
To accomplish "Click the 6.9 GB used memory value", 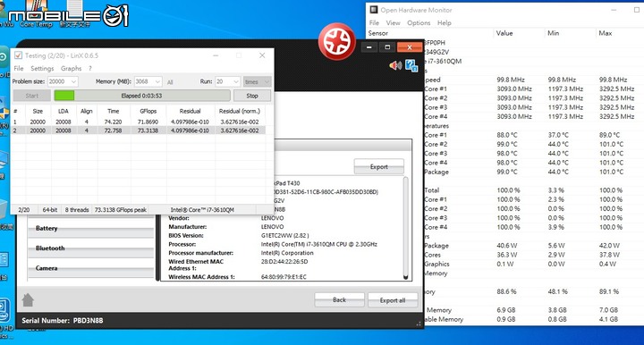I will 506,310.
